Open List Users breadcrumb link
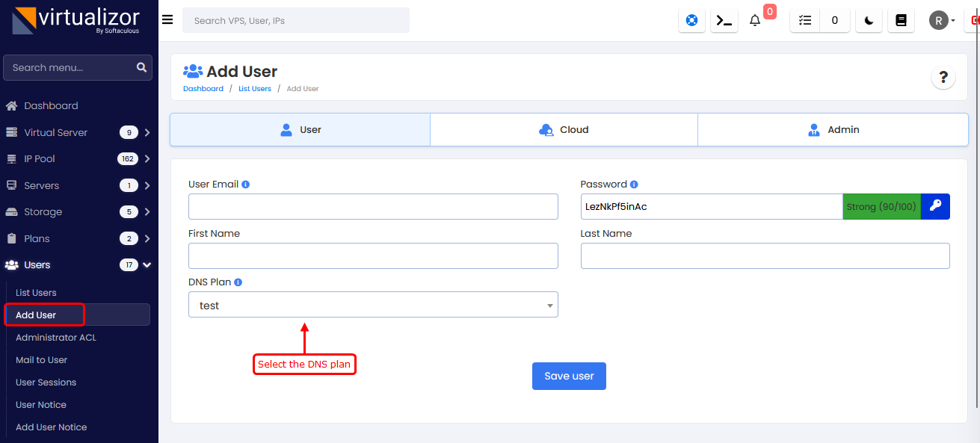980x443 pixels. (255, 89)
